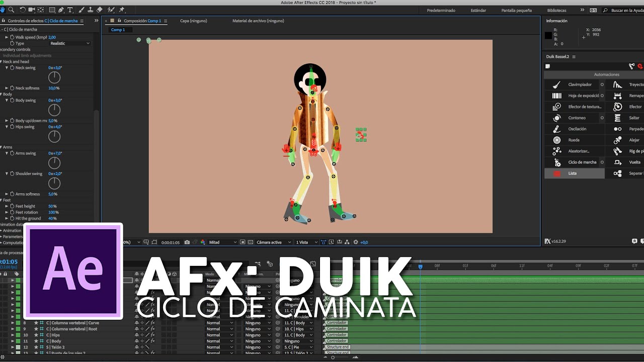Click the Efector de textura icon
The height and width of the screenshot is (362, 644).
click(557, 107)
